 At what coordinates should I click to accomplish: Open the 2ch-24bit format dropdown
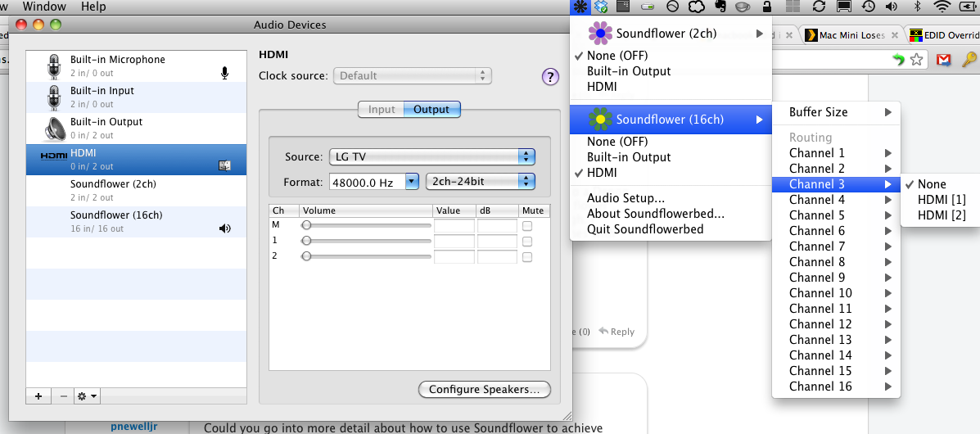480,182
